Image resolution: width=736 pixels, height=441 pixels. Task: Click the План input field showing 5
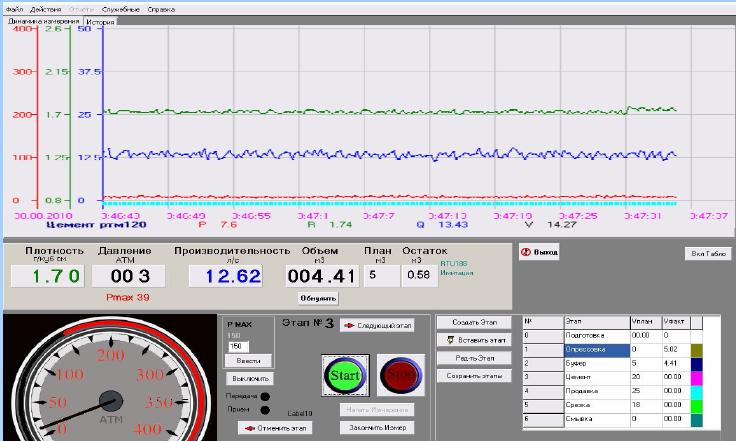coord(382,275)
